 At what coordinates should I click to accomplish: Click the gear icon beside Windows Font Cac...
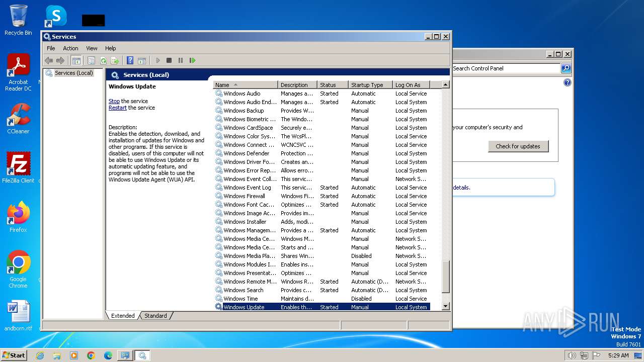tap(218, 205)
